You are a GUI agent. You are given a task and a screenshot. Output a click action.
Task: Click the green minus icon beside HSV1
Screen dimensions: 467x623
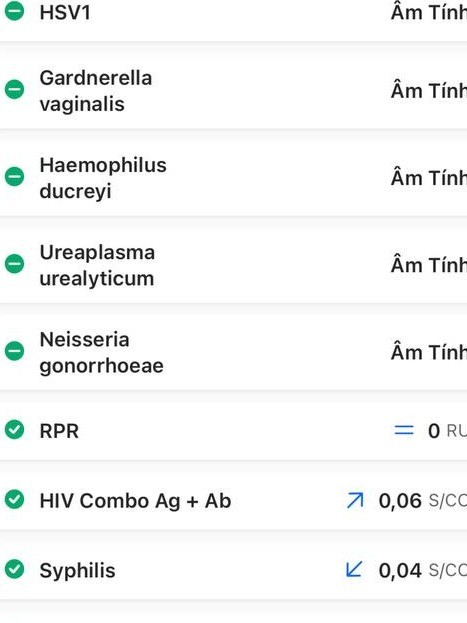[x=14, y=11]
